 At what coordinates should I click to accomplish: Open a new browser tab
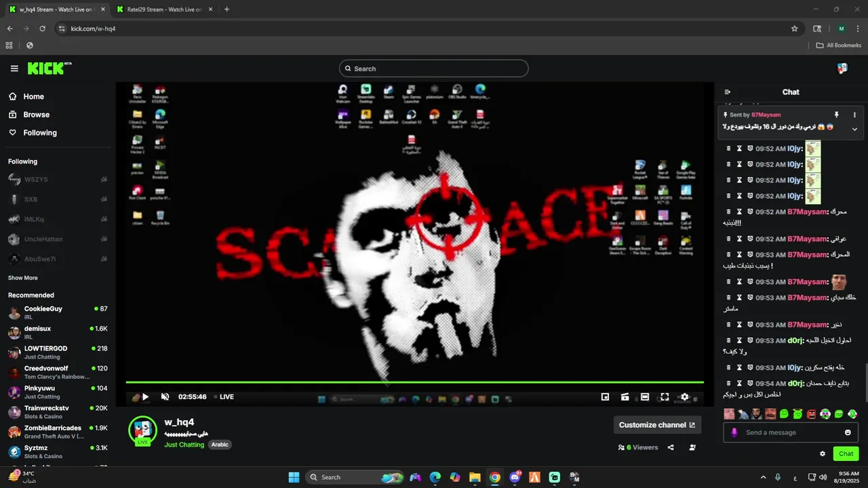pyautogui.click(x=226, y=9)
